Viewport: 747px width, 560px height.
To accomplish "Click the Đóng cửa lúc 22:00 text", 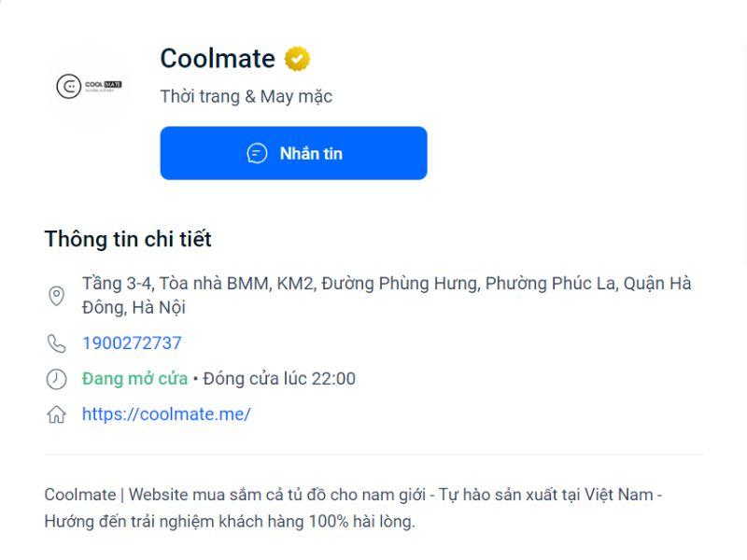I will click(279, 379).
